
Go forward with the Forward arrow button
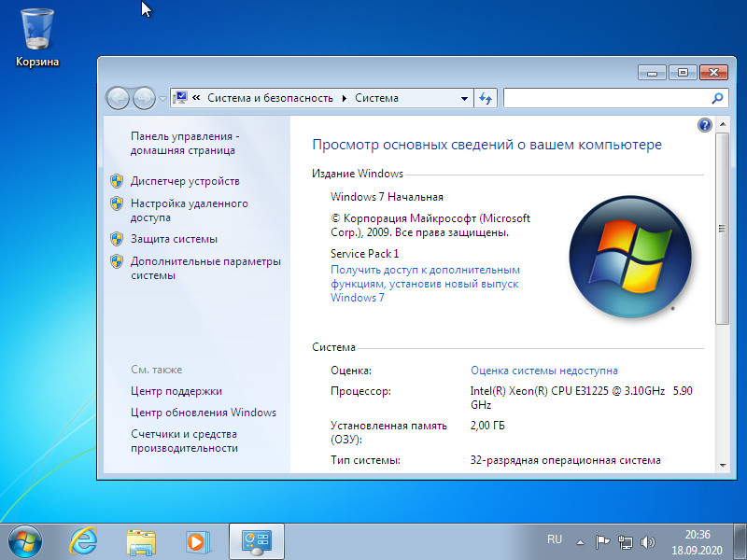144,99
